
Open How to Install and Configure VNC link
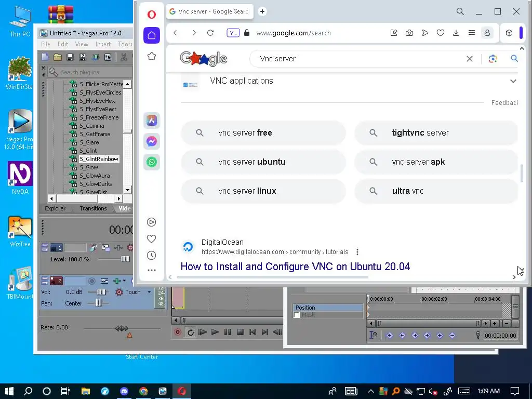[295, 267]
